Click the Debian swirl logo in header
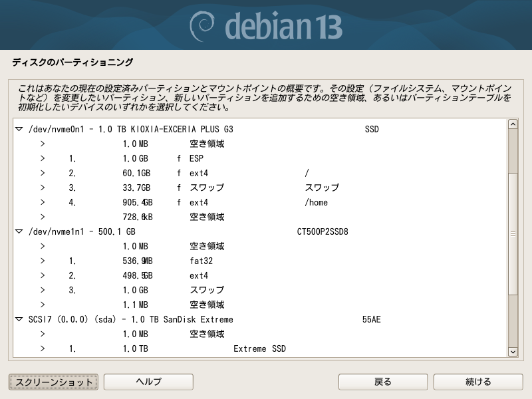Screen dimensions: 532x399 [202, 25]
